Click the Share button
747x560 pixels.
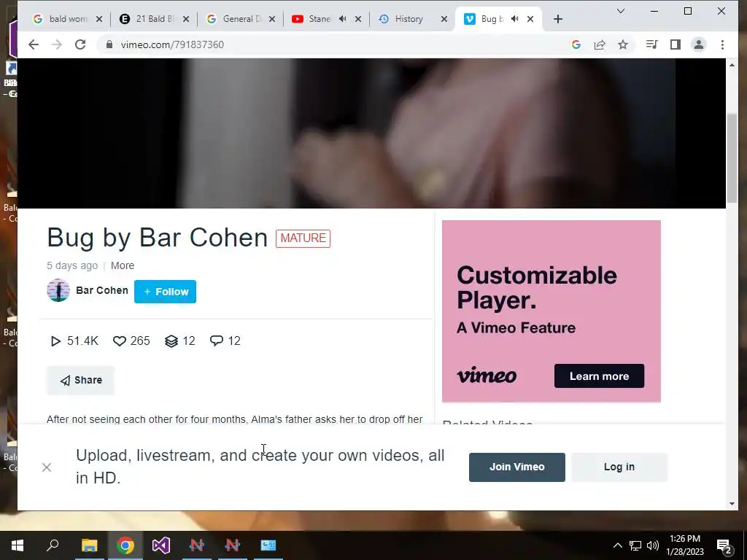pos(80,380)
